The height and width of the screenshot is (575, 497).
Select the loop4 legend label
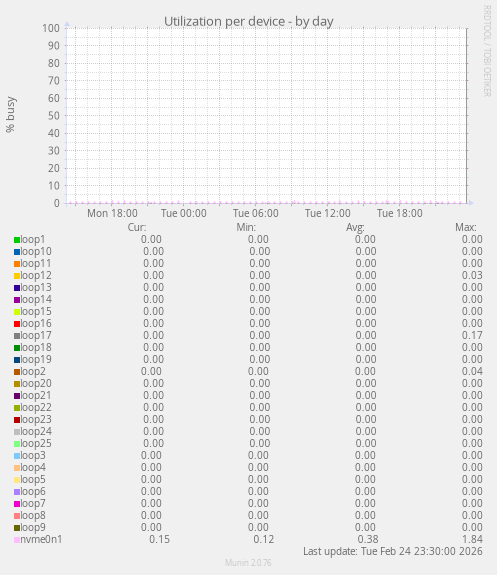pyautogui.click(x=33, y=468)
